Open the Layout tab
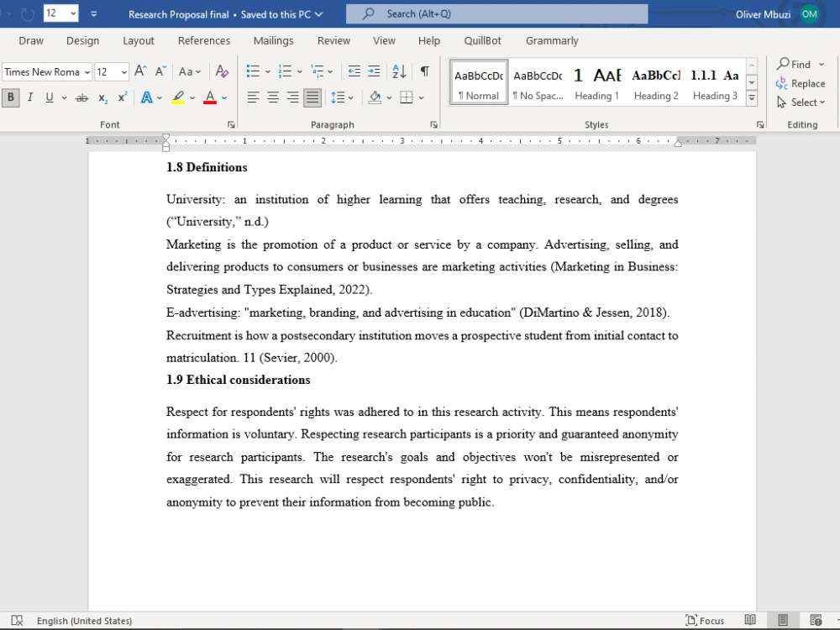Viewport: 840px width, 630px height. (139, 40)
